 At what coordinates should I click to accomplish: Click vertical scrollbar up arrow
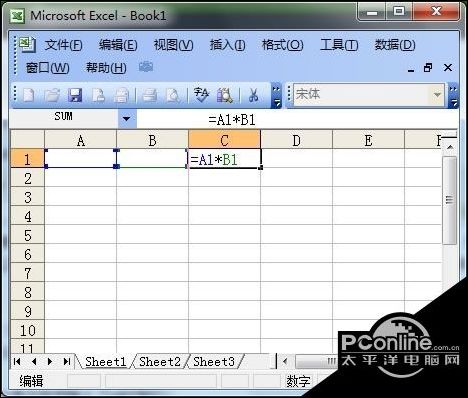pyautogui.click(x=450, y=147)
